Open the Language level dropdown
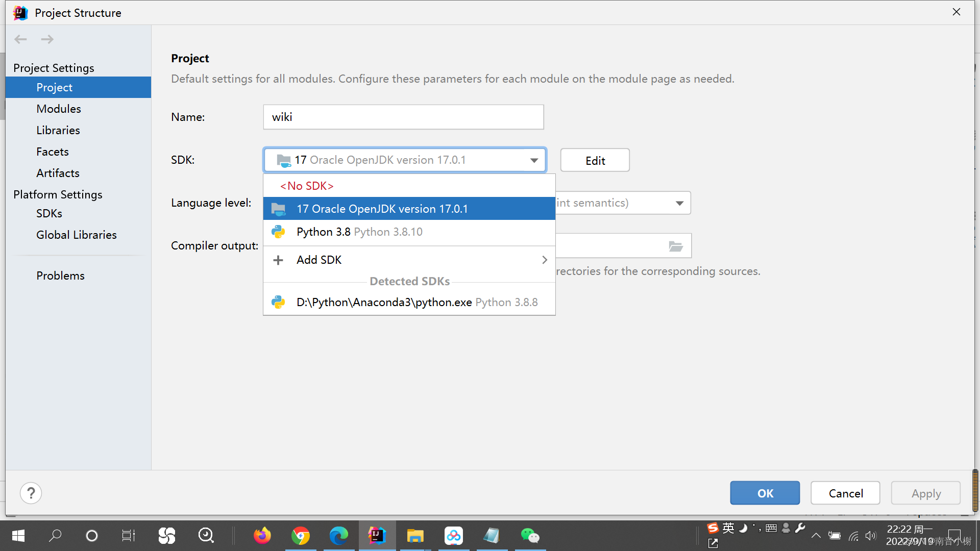 (679, 203)
